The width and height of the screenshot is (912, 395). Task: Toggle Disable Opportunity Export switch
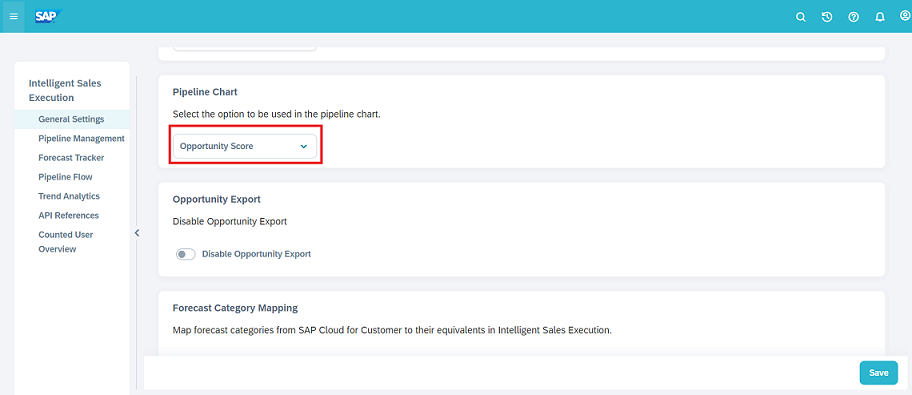[186, 254]
